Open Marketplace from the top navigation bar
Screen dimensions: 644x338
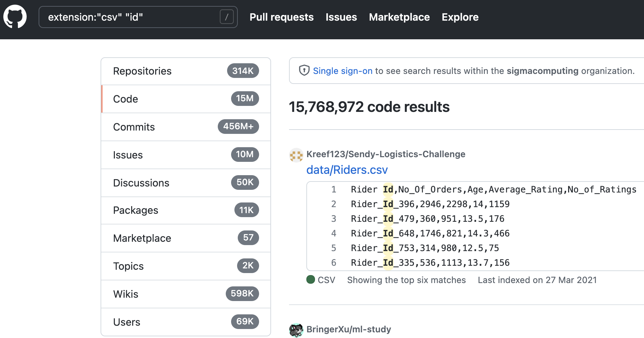point(399,17)
